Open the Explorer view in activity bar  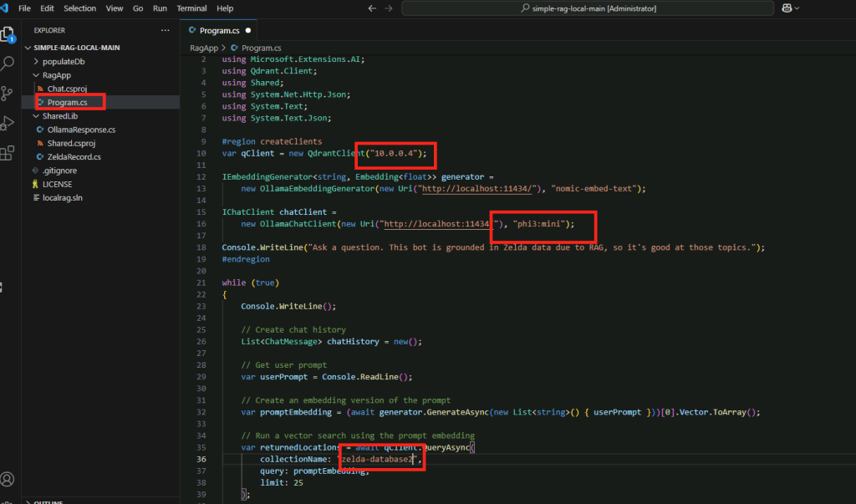click(x=8, y=35)
